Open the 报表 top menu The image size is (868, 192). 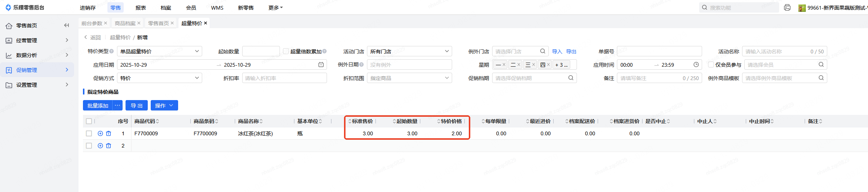pyautogui.click(x=141, y=7)
